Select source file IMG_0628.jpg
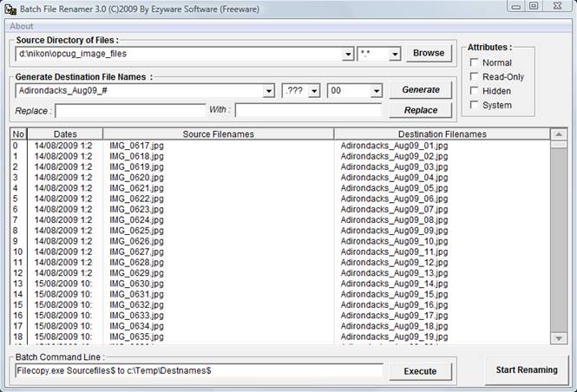This screenshot has height=392, width=577. [136, 263]
